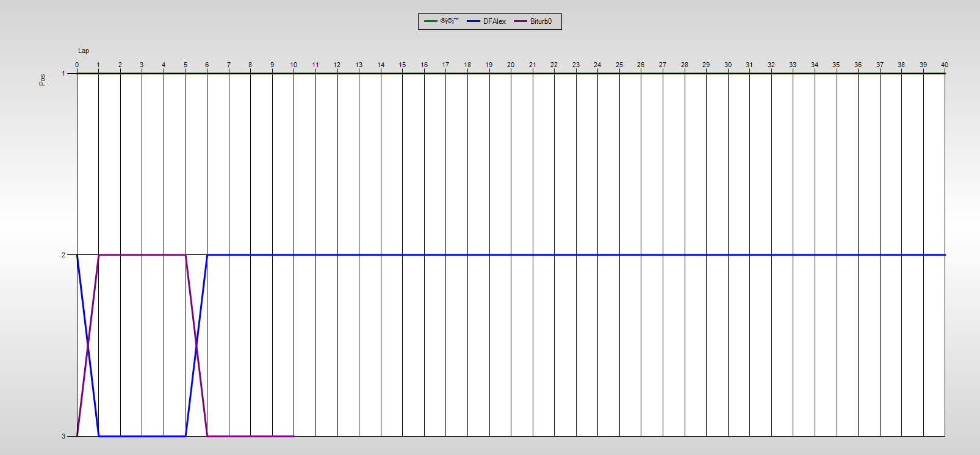The image size is (980, 455).
Task: Click lap number 13 on the axis
Action: click(x=359, y=65)
